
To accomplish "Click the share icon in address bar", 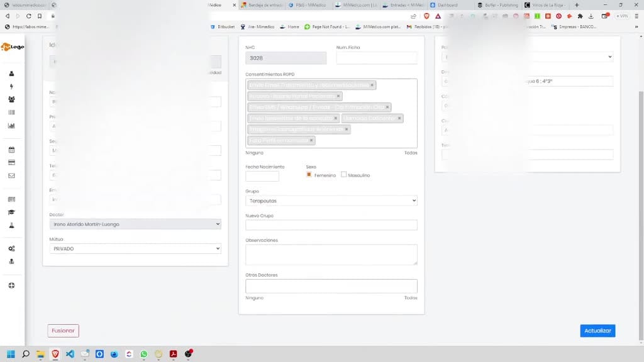I will [x=413, y=16].
